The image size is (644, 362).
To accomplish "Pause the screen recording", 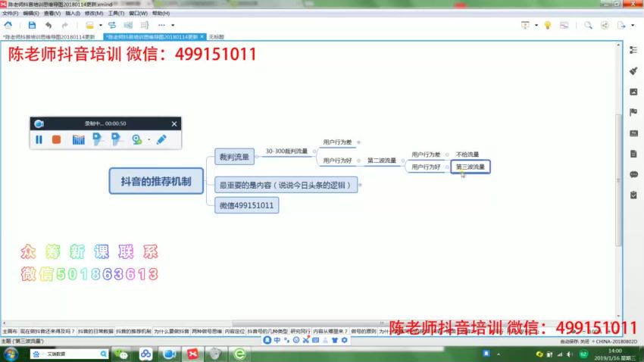I will 39,139.
